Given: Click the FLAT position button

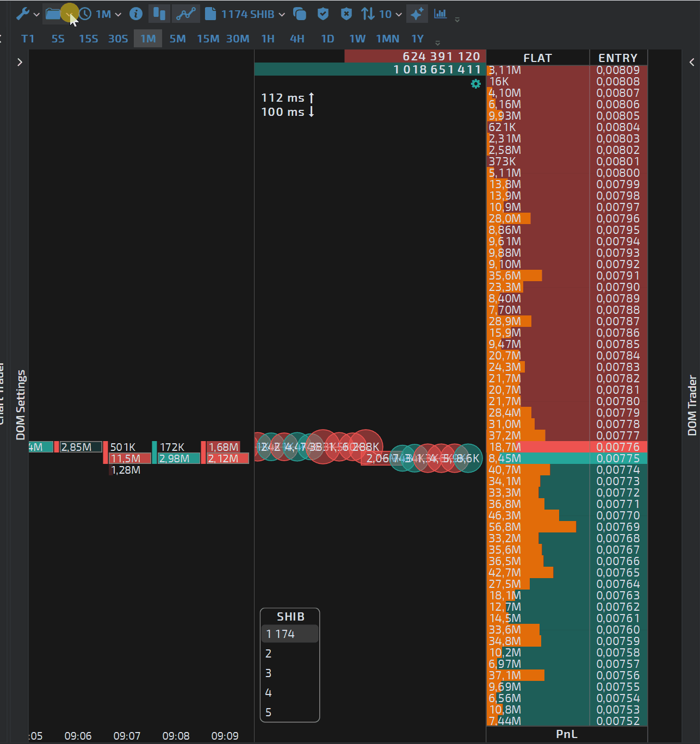Looking at the screenshot, I should [537, 58].
